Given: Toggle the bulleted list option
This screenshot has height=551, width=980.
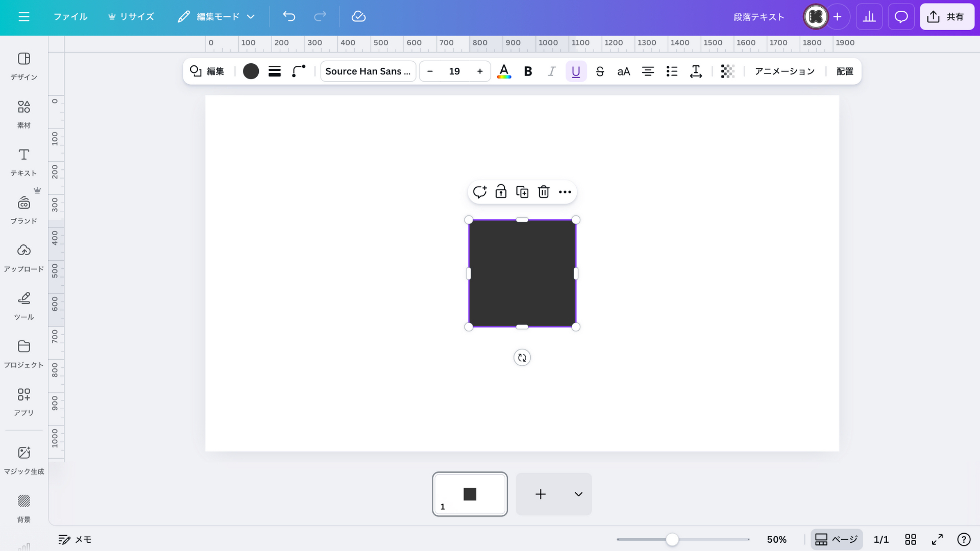Looking at the screenshot, I should click(672, 71).
